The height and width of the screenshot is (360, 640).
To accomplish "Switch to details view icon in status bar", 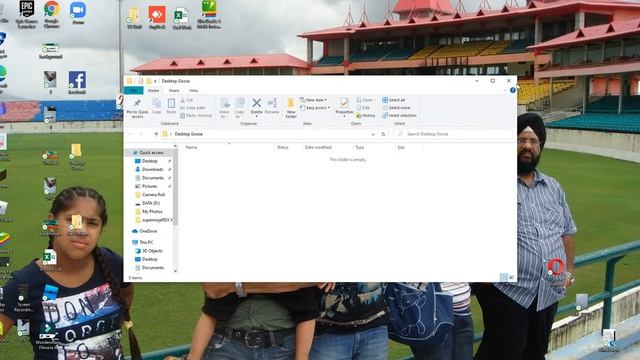I will coord(504,278).
